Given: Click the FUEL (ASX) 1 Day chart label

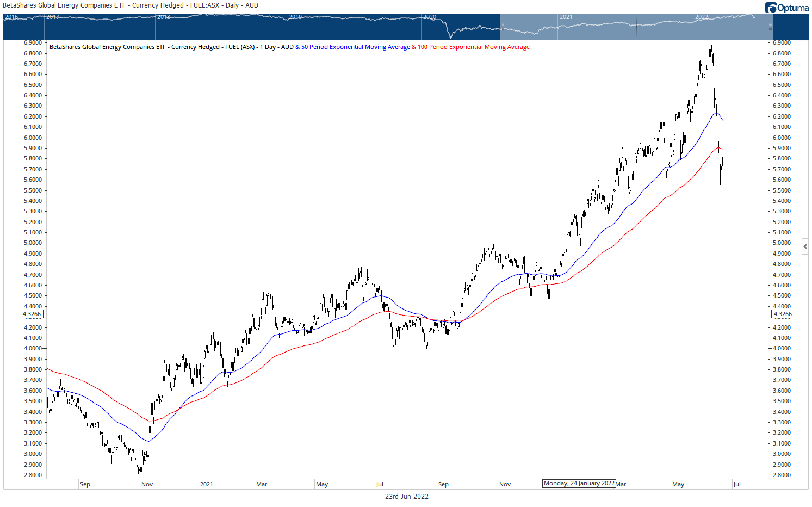Looking at the screenshot, I should [171, 47].
